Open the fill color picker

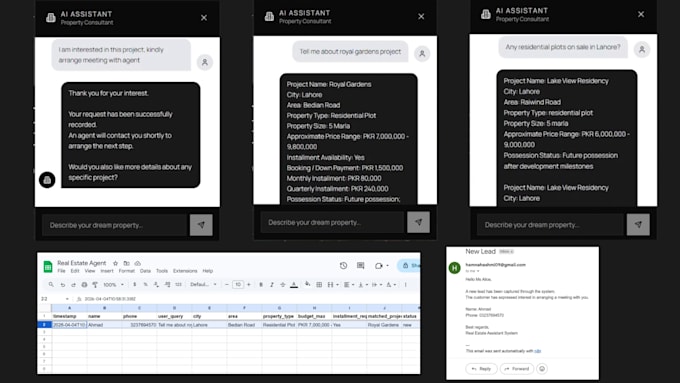pyautogui.click(x=307, y=285)
